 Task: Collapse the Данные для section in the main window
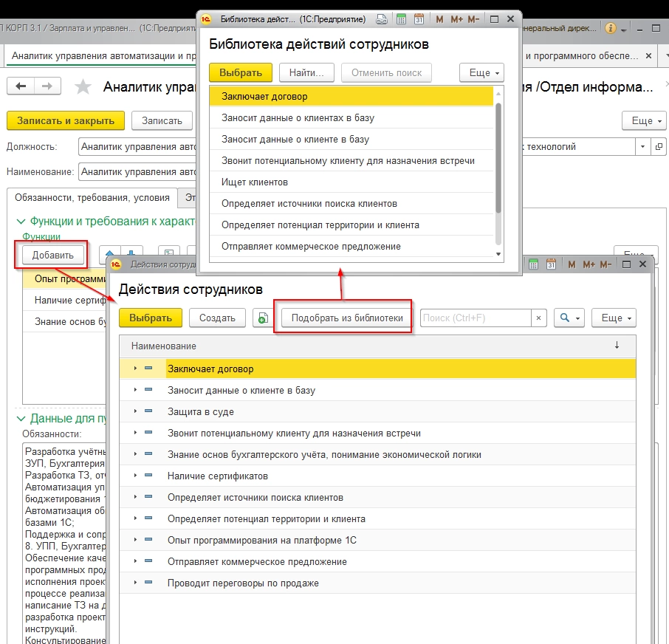(21, 419)
